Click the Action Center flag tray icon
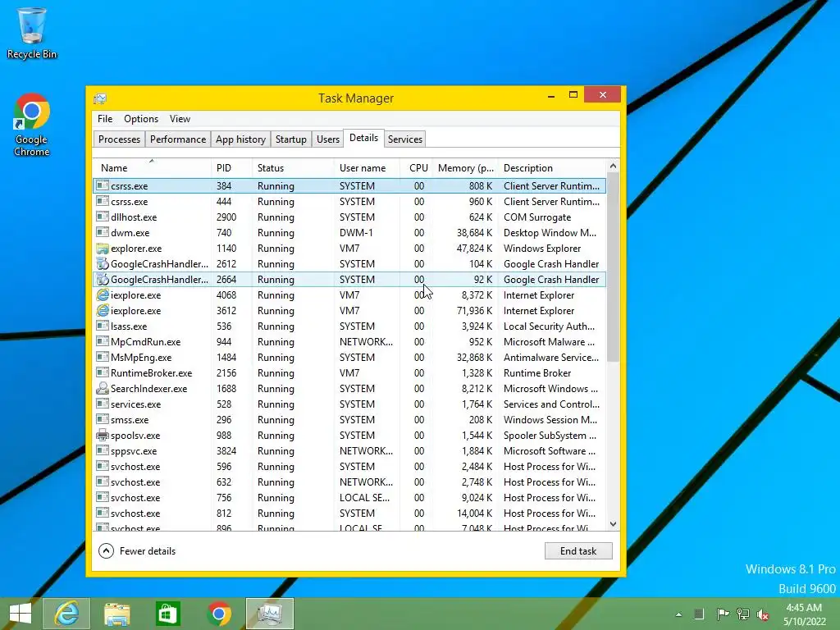840x630 pixels. tap(723, 614)
